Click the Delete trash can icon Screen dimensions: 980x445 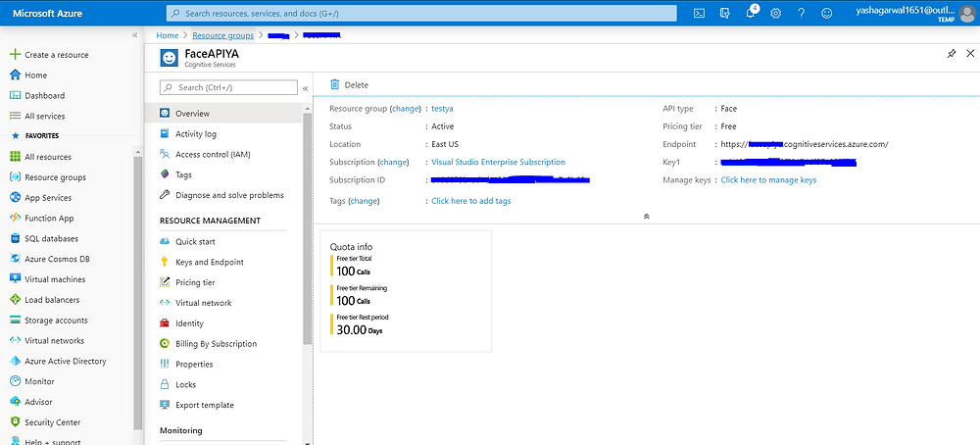click(335, 84)
